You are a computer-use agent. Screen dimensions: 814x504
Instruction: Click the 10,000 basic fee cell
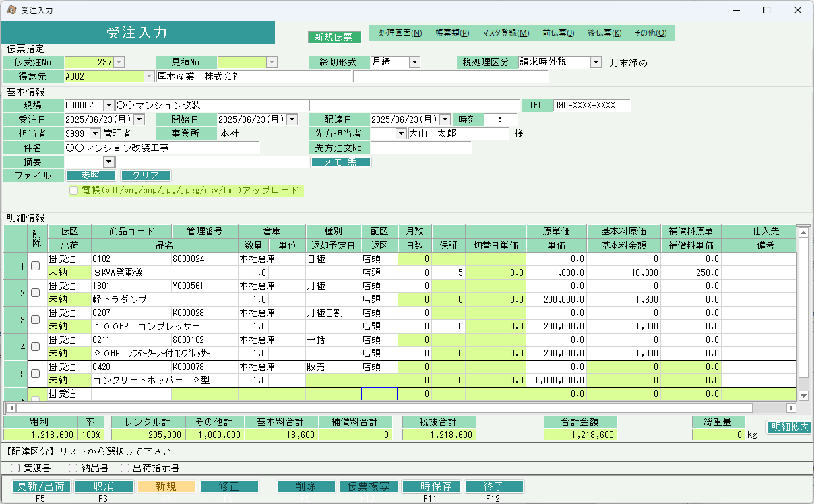tap(623, 272)
